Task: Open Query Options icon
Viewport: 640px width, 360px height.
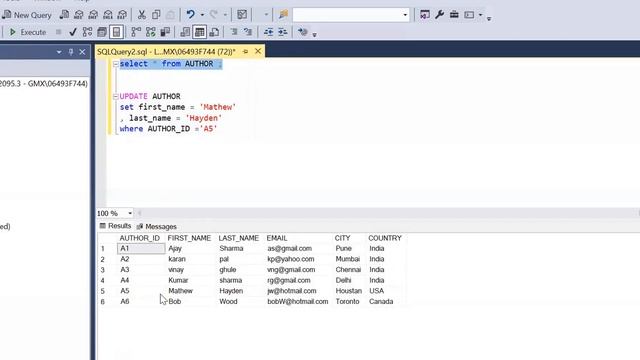Action: (x=102, y=32)
